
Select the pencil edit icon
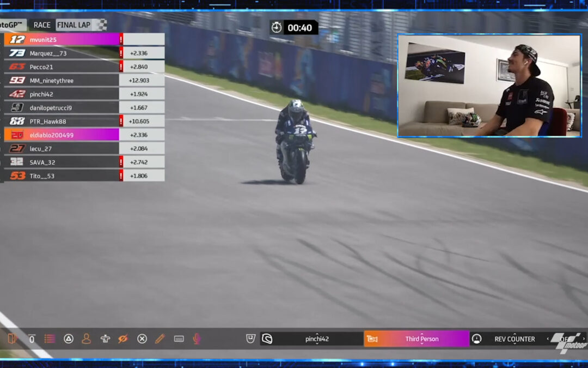[x=160, y=339]
